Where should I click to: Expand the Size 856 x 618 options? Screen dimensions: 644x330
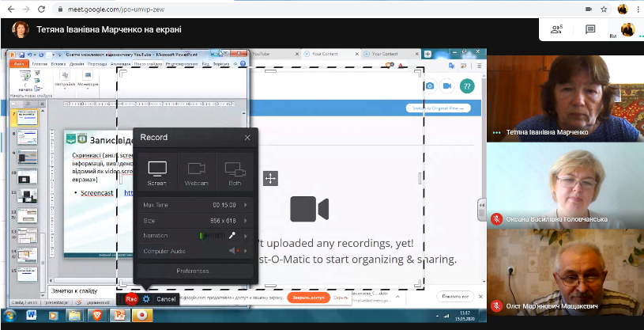[246, 221]
